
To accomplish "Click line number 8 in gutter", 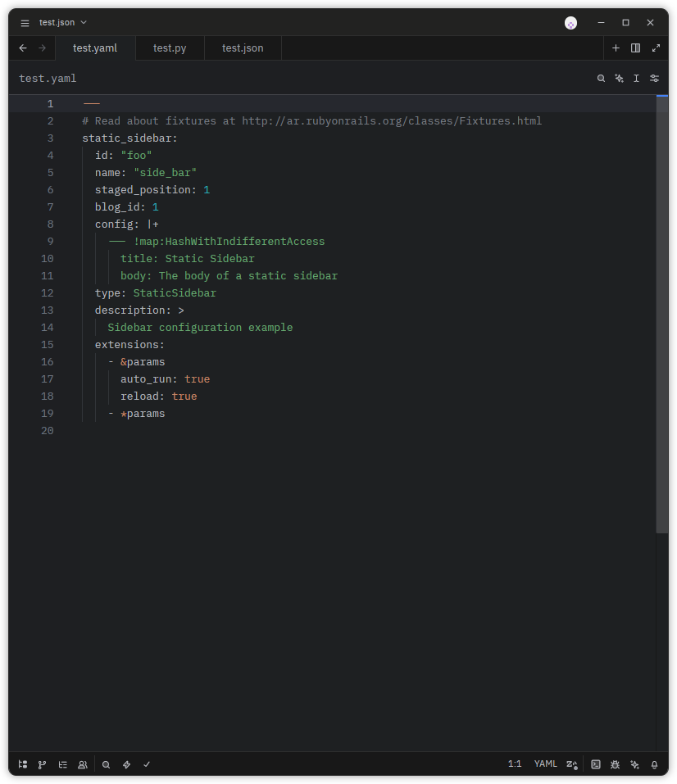I will click(50, 224).
